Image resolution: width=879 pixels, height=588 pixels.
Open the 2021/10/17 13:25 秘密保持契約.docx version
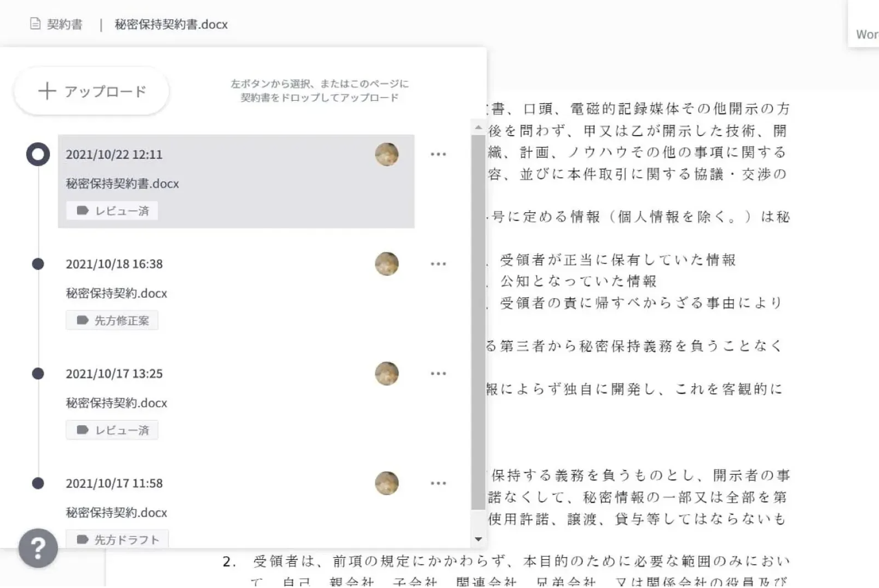point(236,401)
